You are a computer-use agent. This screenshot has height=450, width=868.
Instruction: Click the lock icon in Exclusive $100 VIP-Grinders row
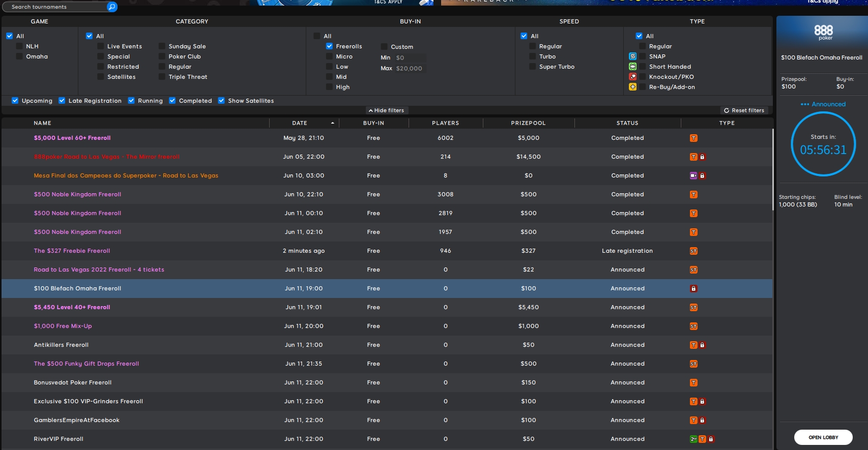702,402
